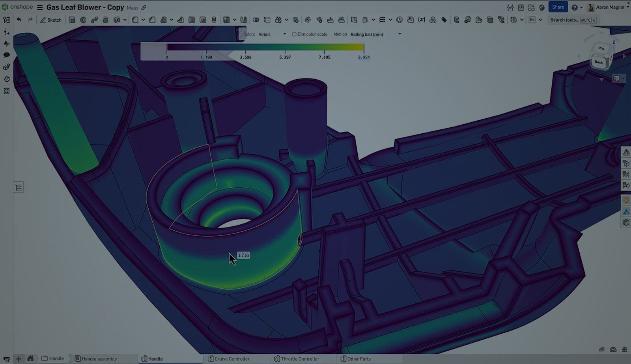Click the perspective cube toggle near view cube
Image resolution: width=631 pixels, height=364 pixels.
tap(616, 78)
